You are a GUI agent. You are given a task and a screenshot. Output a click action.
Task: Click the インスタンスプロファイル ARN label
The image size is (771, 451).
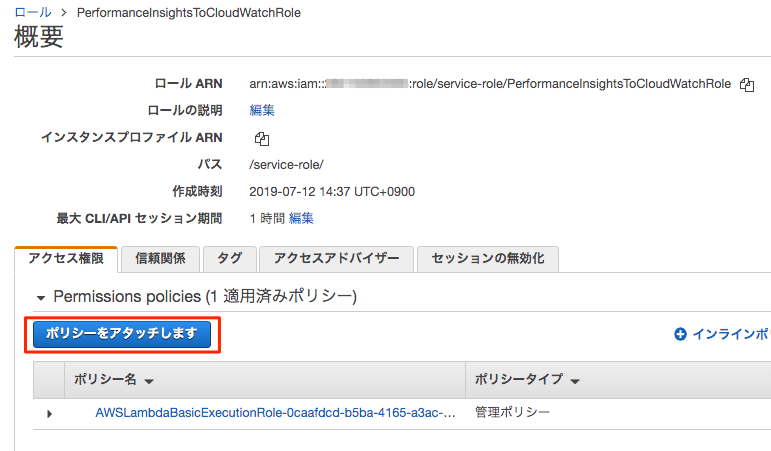click(132, 137)
